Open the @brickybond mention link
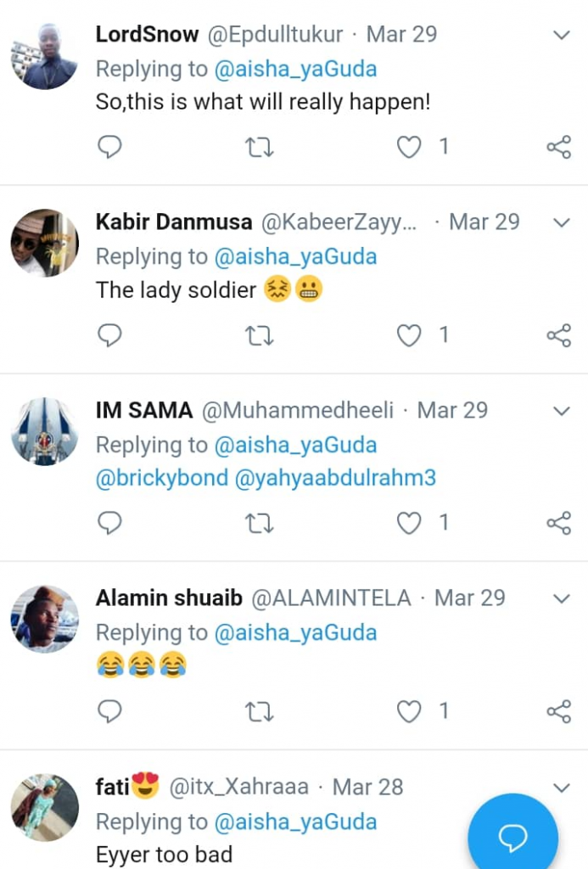Viewport: 588px width, 869px height. pyautogui.click(x=161, y=478)
